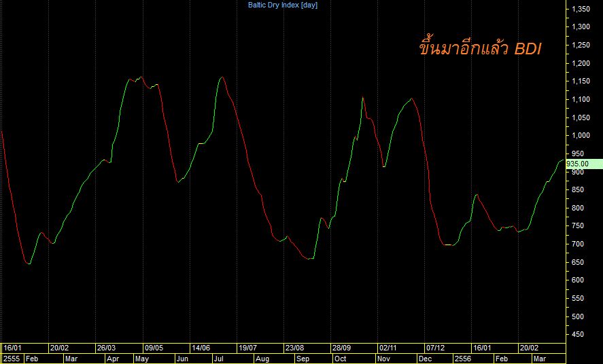Click the 1,350 price axis label
This screenshot has width=603, height=364.
[581, 9]
